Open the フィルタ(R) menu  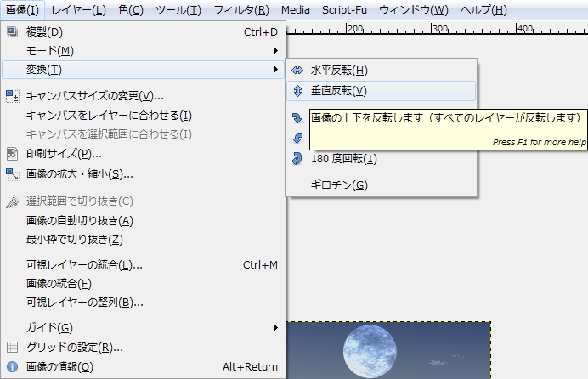pyautogui.click(x=241, y=9)
